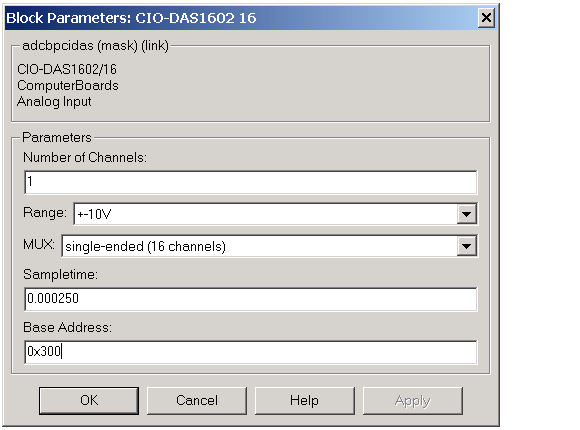Click into the Sampletime field showing 0.000250
Image resolution: width=580 pixels, height=430 pixels.
pyautogui.click(x=251, y=299)
